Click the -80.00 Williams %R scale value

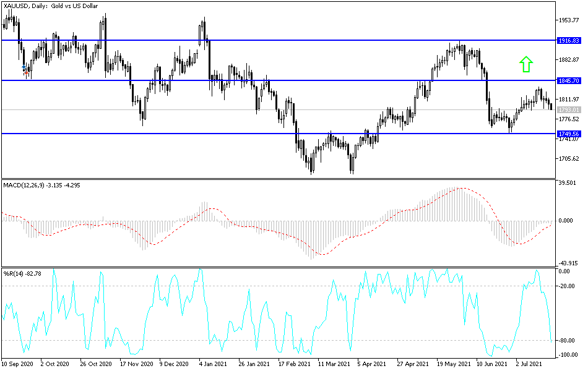pyautogui.click(x=566, y=341)
